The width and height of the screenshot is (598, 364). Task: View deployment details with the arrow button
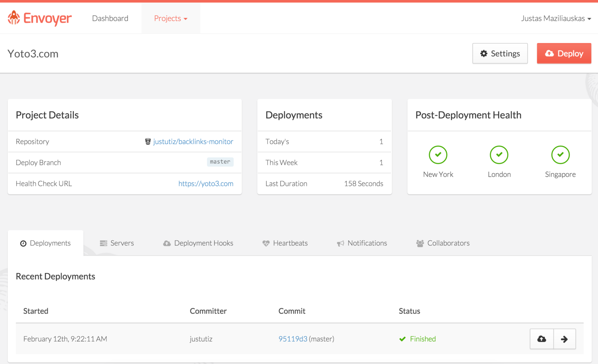[564, 339]
